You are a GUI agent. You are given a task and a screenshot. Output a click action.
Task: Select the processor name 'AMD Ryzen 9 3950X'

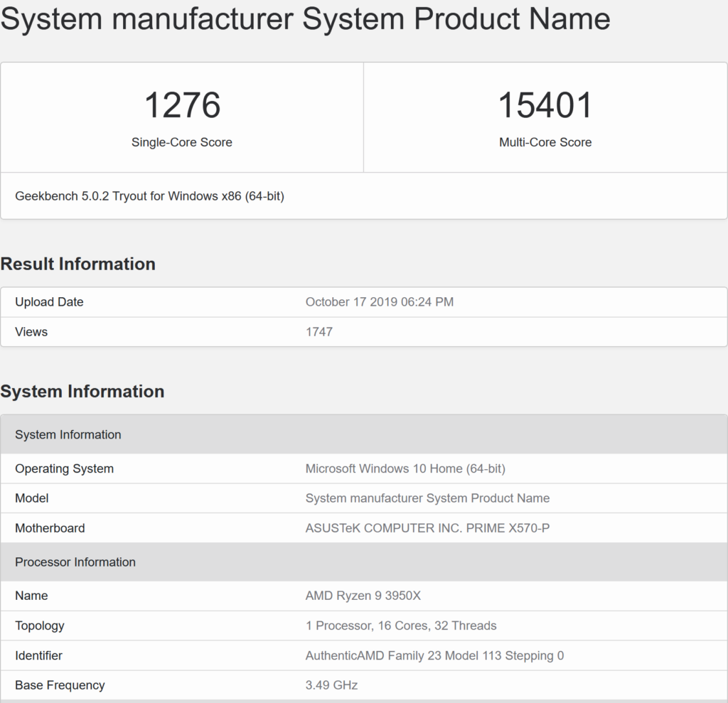[363, 595]
